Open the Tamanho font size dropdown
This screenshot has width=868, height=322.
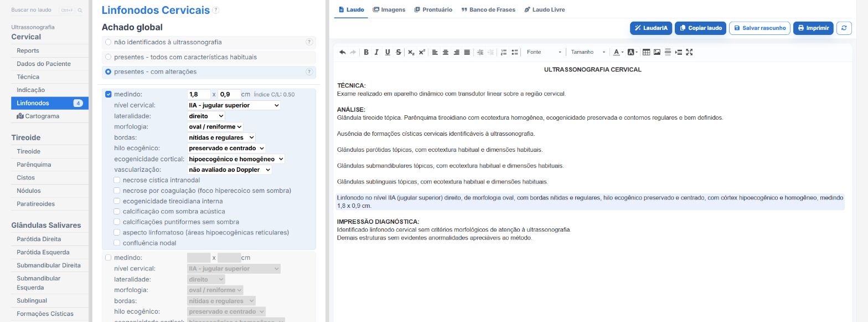pos(588,52)
